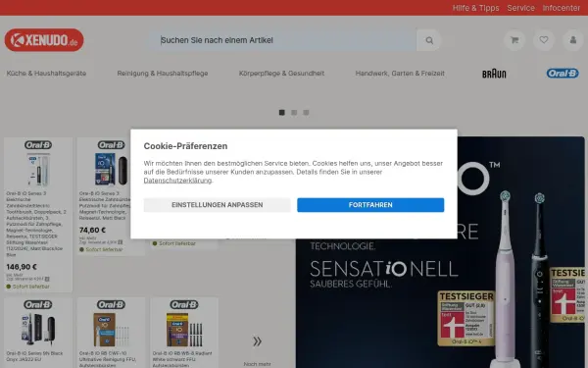This screenshot has width=588, height=368.
Task: Click the Oral-B brand logo in navigation
Action: (563, 74)
